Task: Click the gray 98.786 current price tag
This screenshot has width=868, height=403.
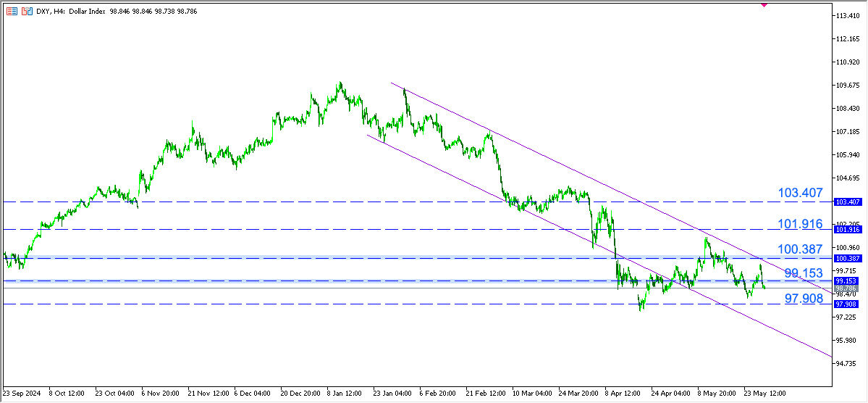Action: (x=846, y=288)
